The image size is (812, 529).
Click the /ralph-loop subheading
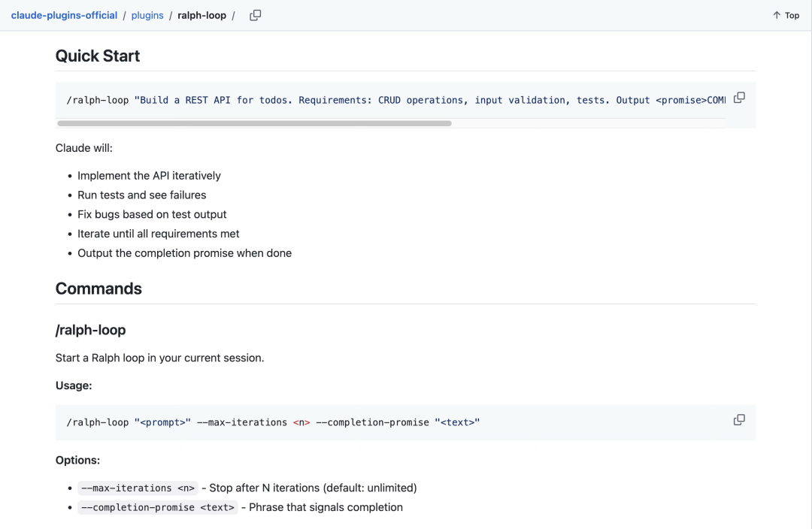coord(91,330)
